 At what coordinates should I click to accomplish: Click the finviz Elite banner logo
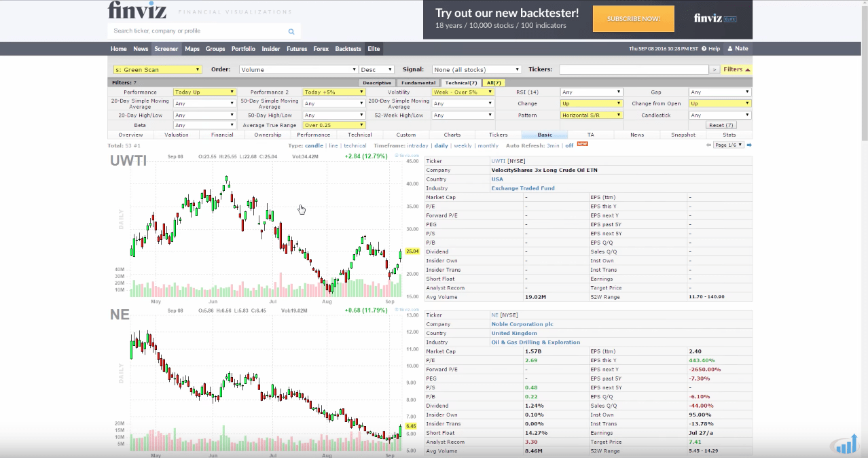pos(715,19)
